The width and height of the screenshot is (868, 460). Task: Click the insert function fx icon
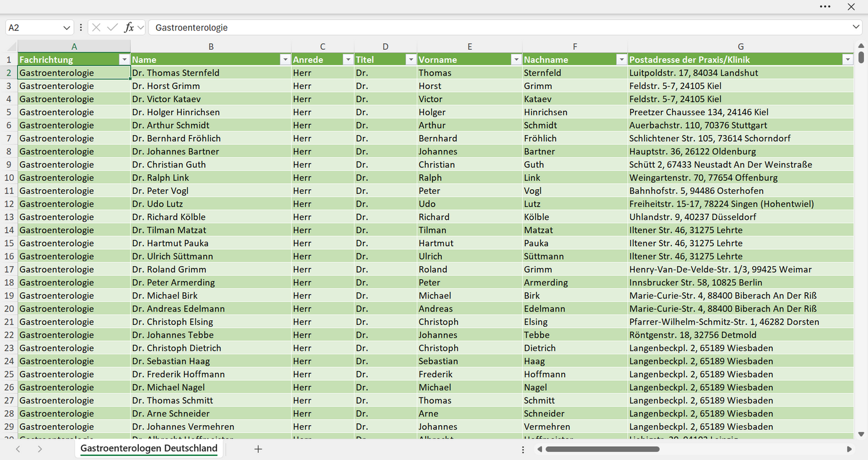pyautogui.click(x=129, y=28)
